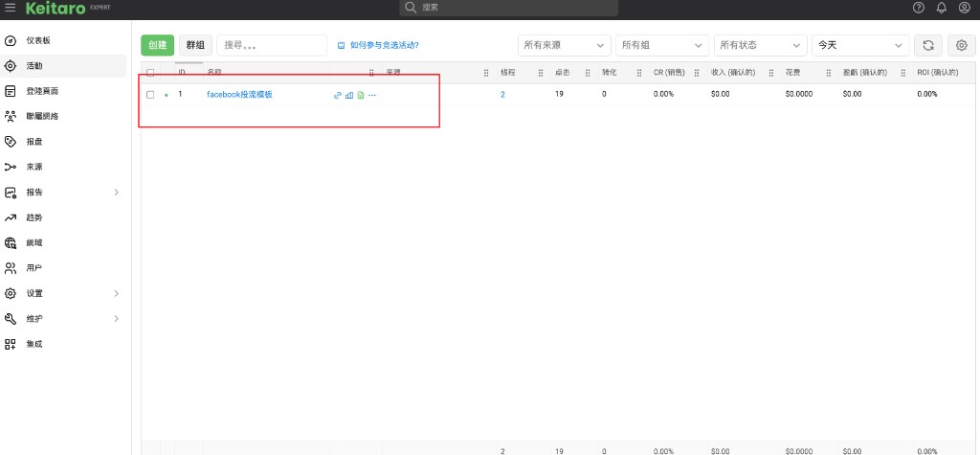Screen dimensions: 980x455
Task: Click the 趋势 trends arrow icon
Action: 11,217
